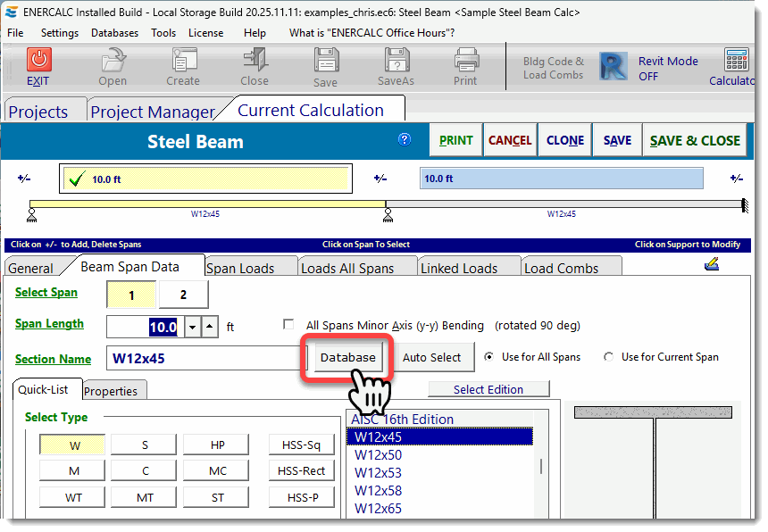Open help with the blue question mark icon
Screen dimensions: 768x532
[x=405, y=139]
